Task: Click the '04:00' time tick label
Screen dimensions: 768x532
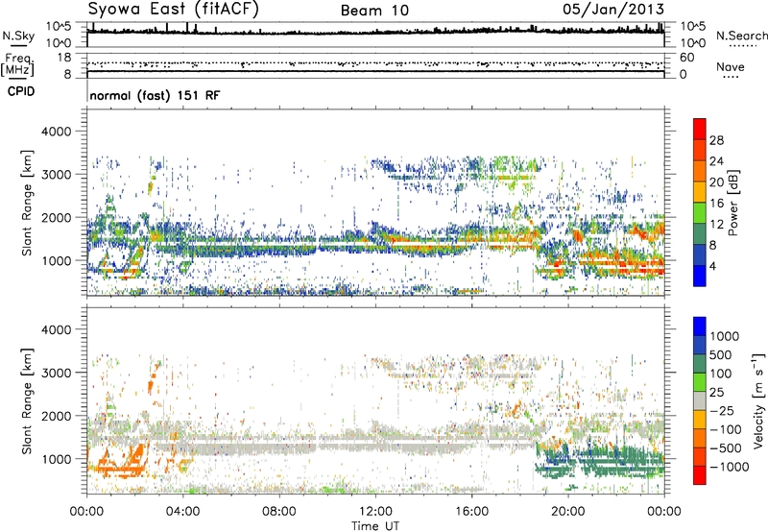Action: pyautogui.click(x=182, y=512)
